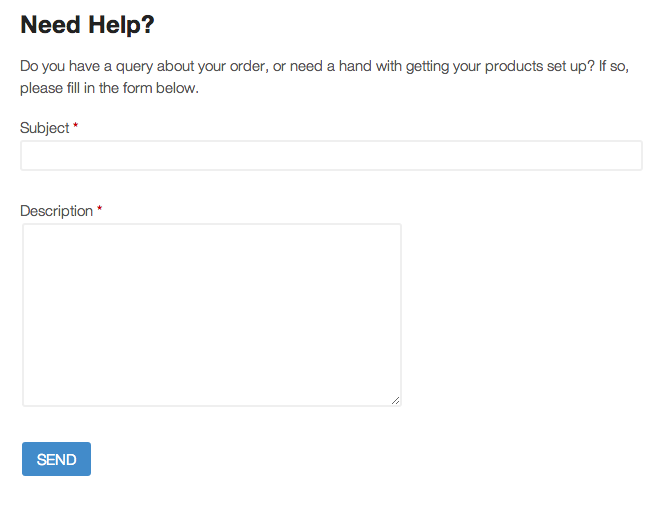This screenshot has height=507, width=670.
Task: Click into the Subject input field
Action: (x=331, y=156)
